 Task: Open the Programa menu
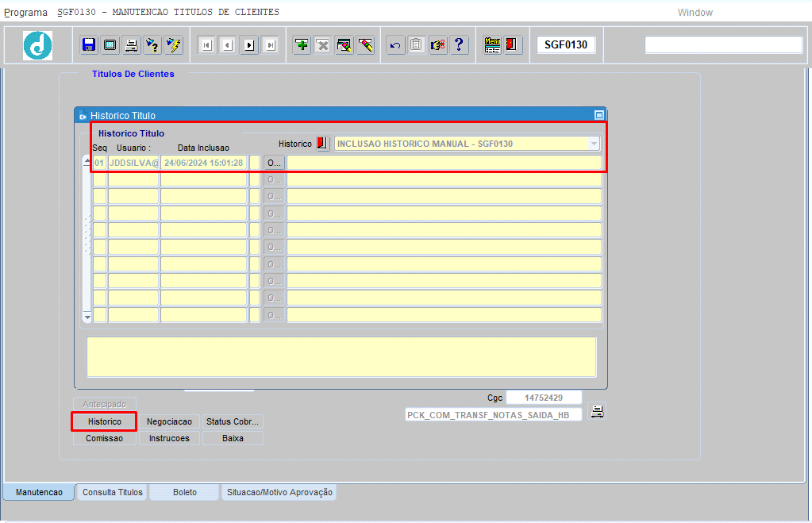pos(25,13)
